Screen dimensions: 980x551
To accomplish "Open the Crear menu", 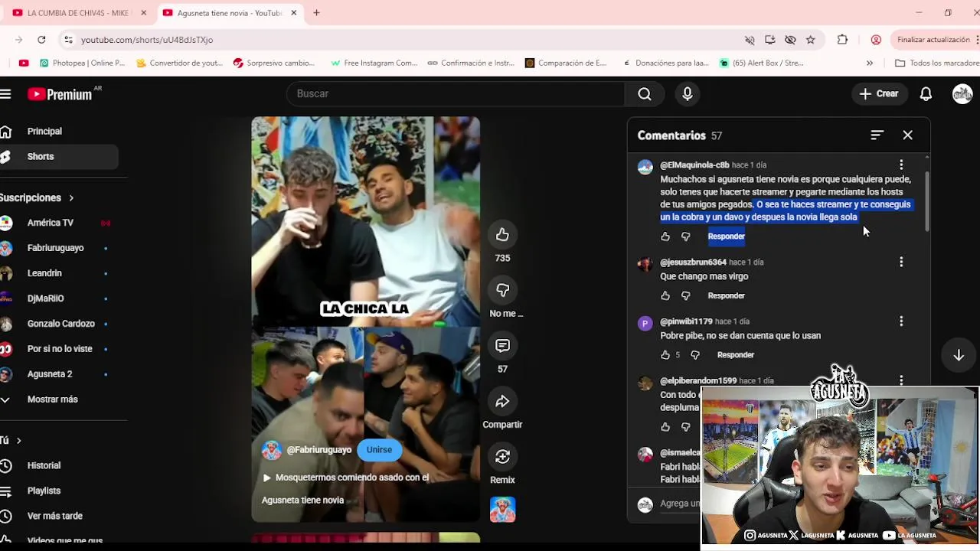I will tap(878, 93).
